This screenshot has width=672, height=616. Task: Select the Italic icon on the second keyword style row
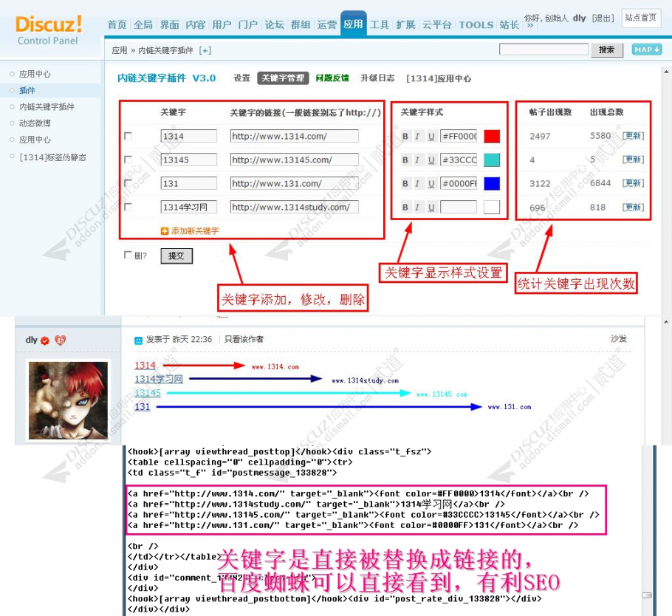click(x=417, y=159)
